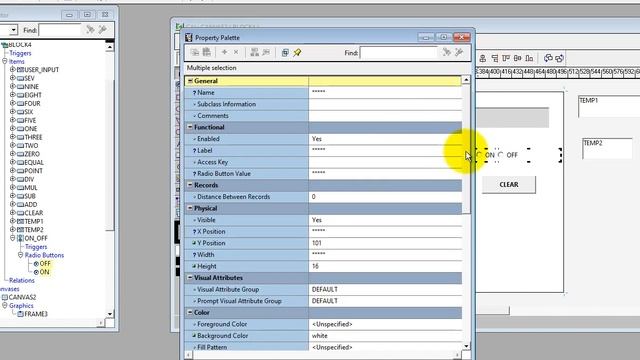
Task: Select OFF radio button node in navigator
Action: (x=45, y=264)
